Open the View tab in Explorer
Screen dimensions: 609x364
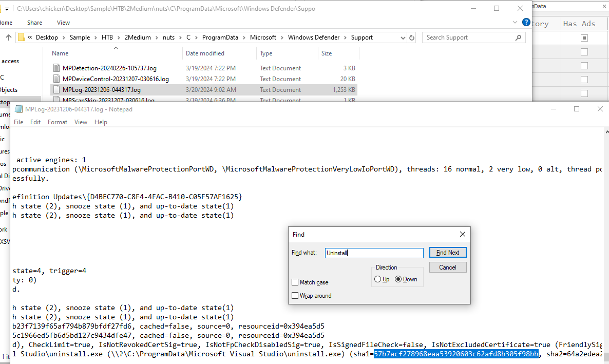coord(63,23)
